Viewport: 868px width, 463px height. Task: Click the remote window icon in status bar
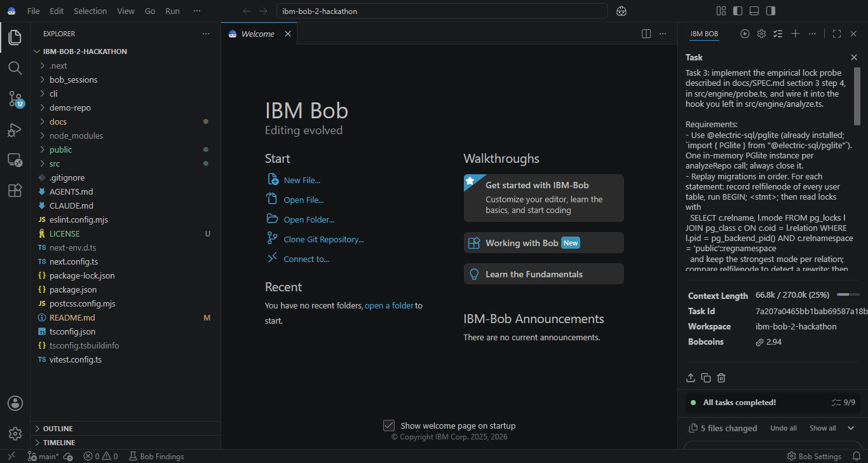point(11,456)
